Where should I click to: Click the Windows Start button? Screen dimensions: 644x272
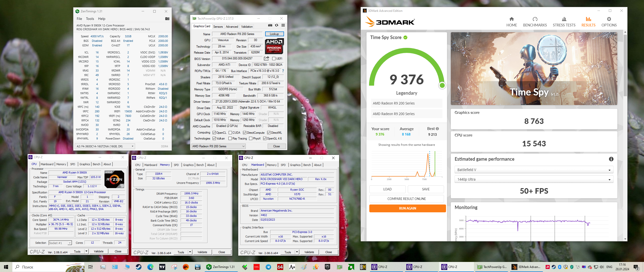coord(6,267)
